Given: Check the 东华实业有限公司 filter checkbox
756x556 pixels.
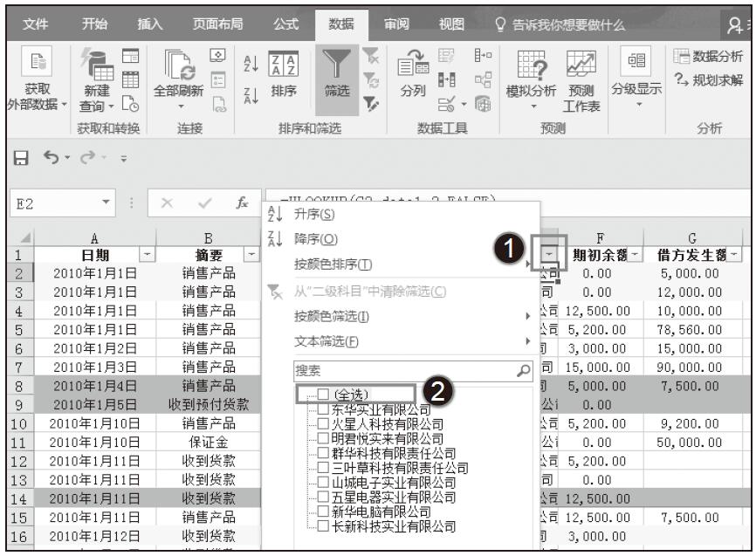Looking at the screenshot, I should [x=324, y=409].
